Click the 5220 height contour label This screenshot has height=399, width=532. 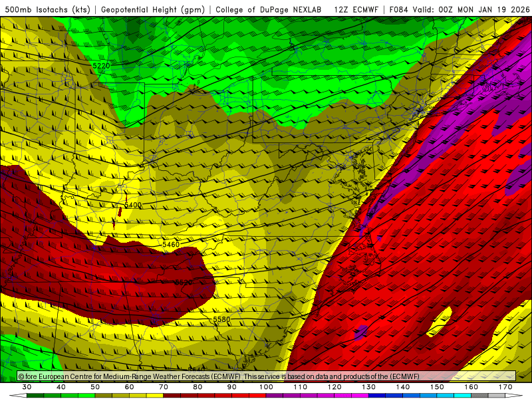click(102, 65)
